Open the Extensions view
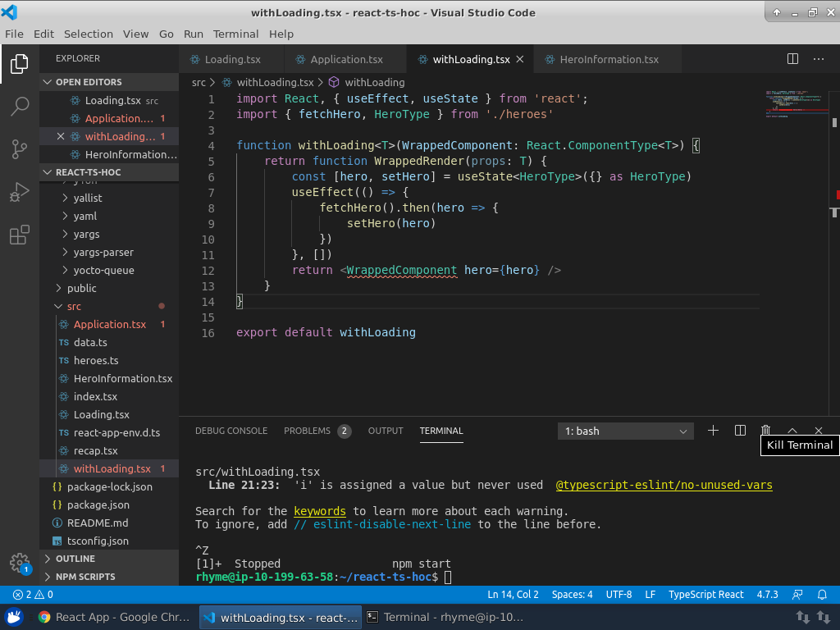 pos(20,236)
